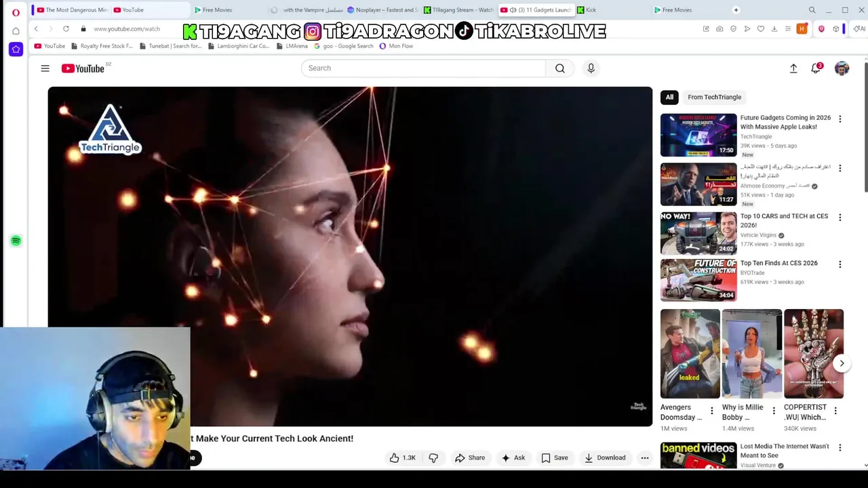
Task: Open the YouTube account avatar menu
Action: [x=842, y=68]
